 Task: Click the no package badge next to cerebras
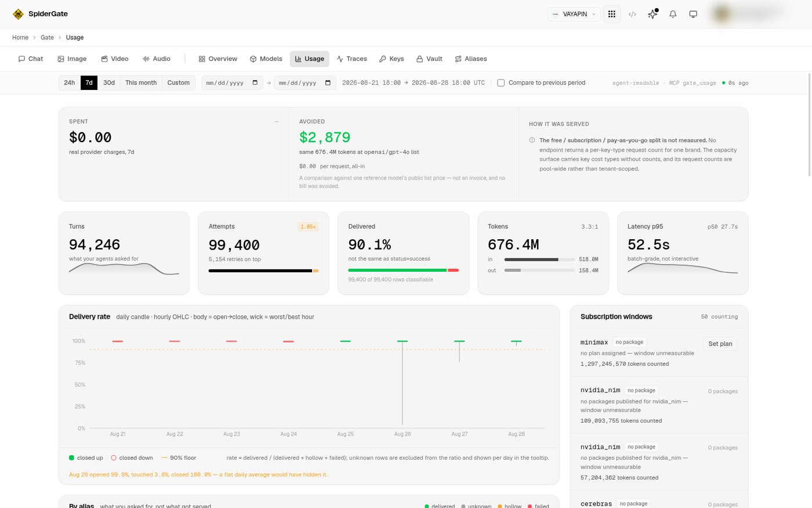coord(633,503)
